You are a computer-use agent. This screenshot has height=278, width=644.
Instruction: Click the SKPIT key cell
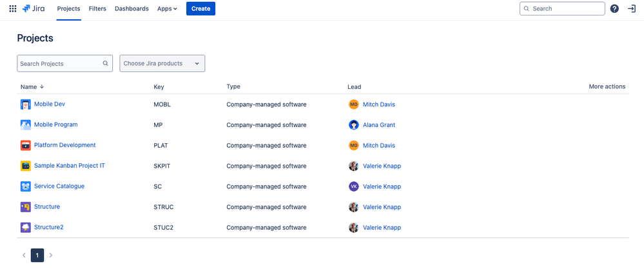[162, 166]
